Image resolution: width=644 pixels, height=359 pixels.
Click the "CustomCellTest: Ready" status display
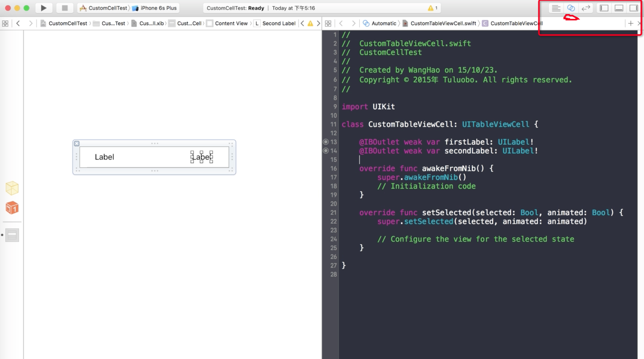[x=235, y=8]
